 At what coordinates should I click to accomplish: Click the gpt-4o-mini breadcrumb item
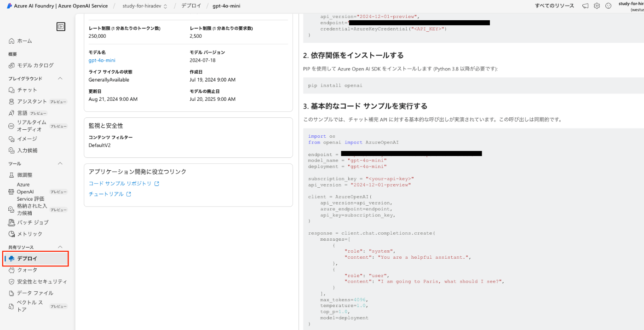[x=226, y=6]
